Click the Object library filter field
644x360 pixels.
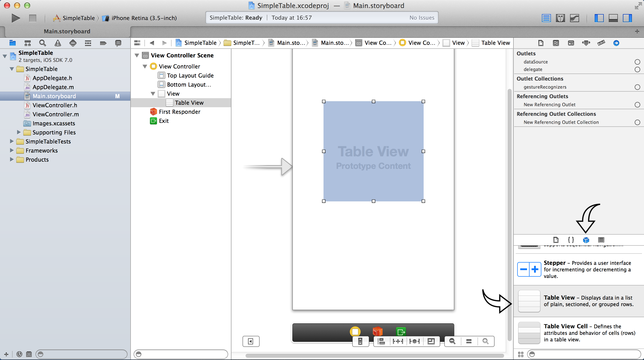pyautogui.click(x=584, y=354)
